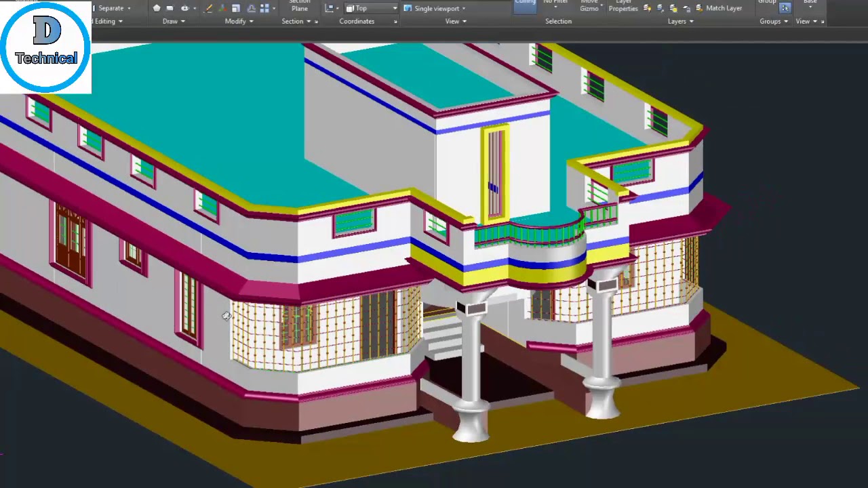Expand the Modify panel title
The width and height of the screenshot is (868, 488).
click(x=239, y=21)
